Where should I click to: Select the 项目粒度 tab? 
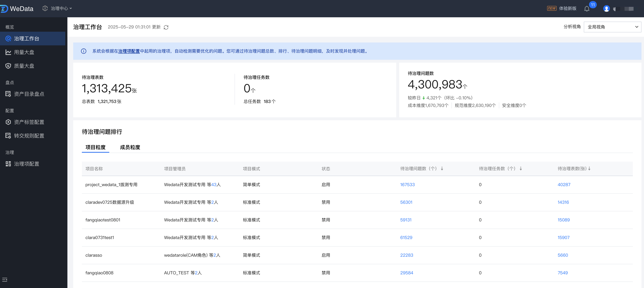(96, 147)
